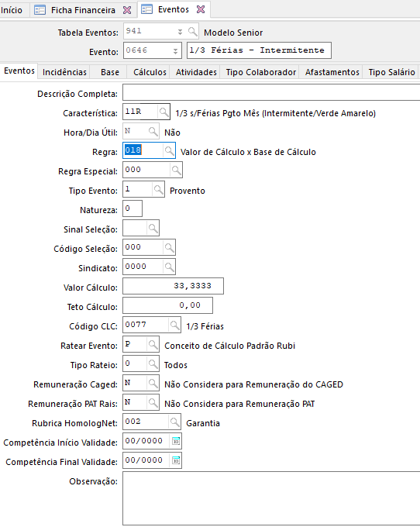Focus the Valor Cálculo field showing 33,3333
The height and width of the screenshot is (527, 420).
pos(173,286)
